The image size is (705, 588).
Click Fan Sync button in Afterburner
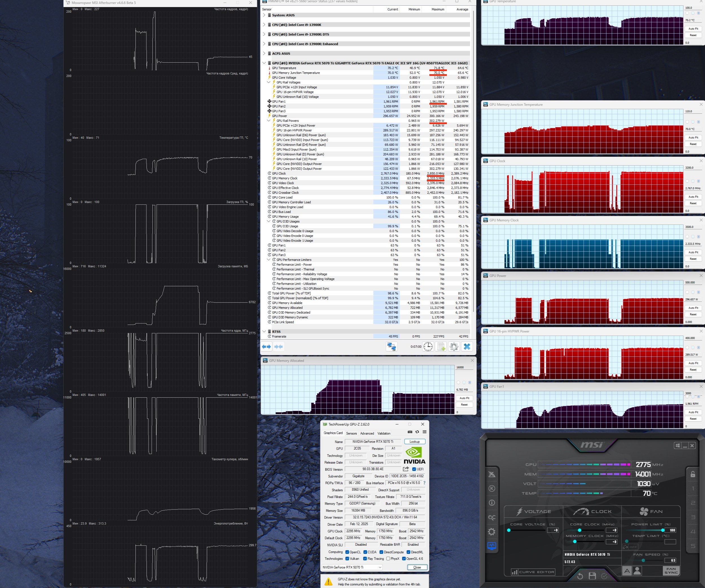[671, 571]
